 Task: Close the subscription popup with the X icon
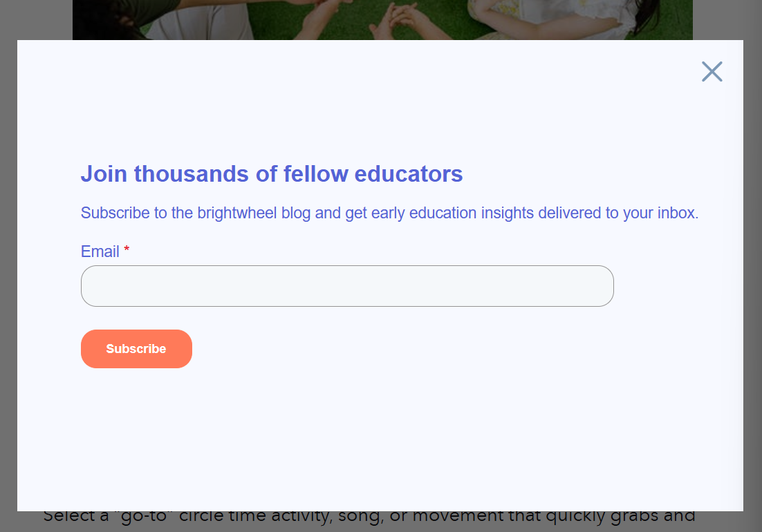tap(712, 71)
